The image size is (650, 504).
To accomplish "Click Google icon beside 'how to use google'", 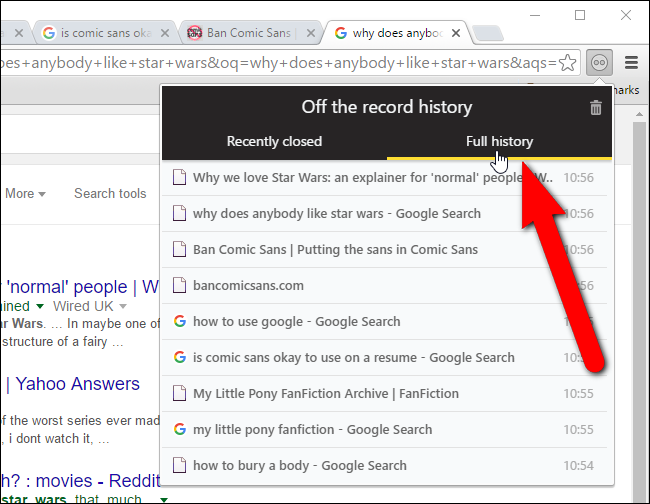I will coord(179,321).
